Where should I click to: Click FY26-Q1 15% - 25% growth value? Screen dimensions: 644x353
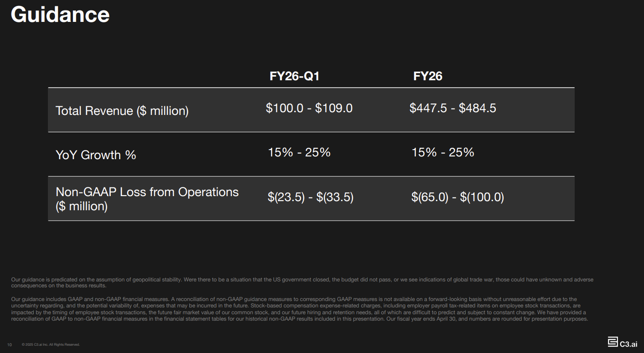(299, 152)
